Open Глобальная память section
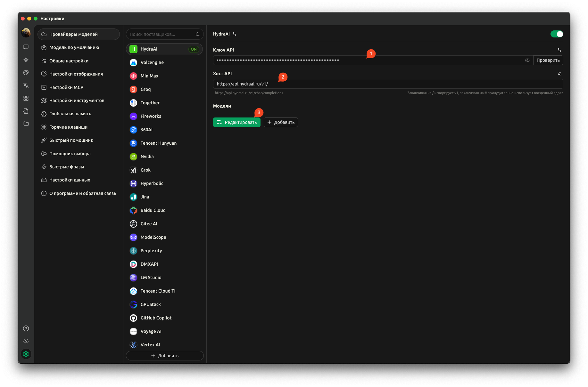588x387 pixels. [x=79, y=114]
